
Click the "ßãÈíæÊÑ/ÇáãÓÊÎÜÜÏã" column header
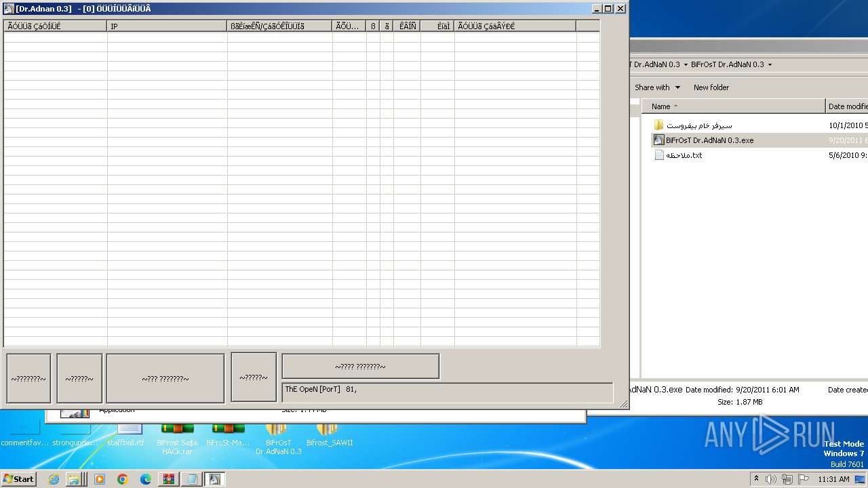279,26
